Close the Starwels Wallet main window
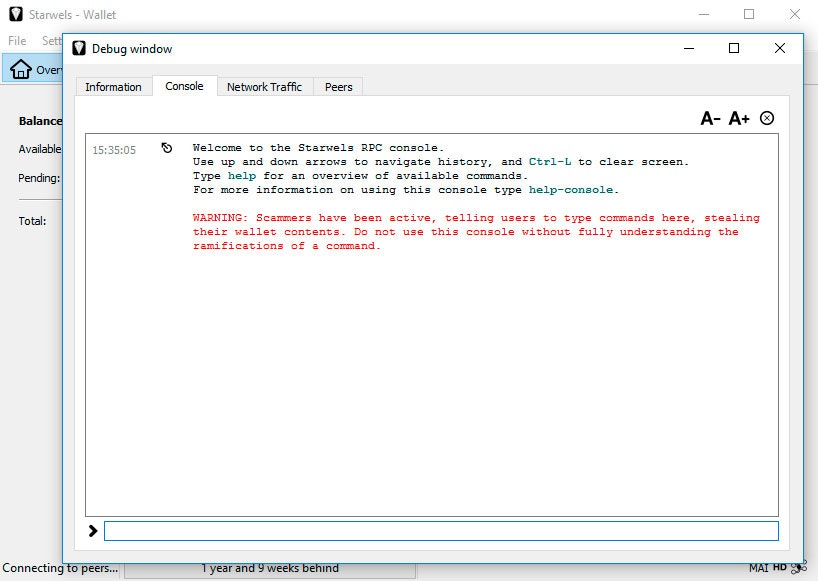 click(x=795, y=14)
